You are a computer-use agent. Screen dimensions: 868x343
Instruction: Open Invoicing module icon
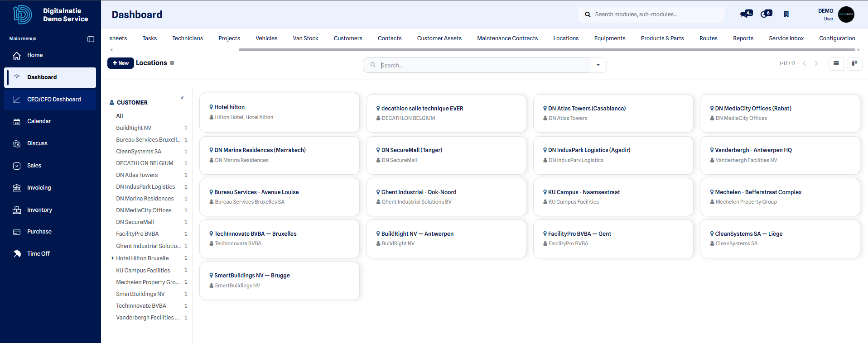[17, 188]
